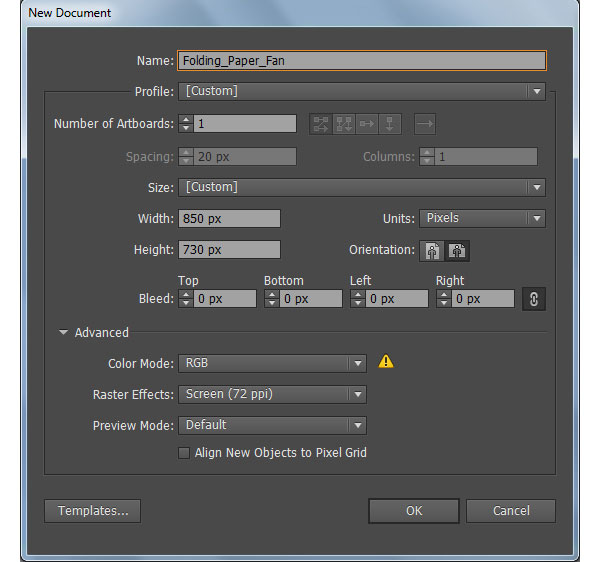
Task: Click the Left bleed value field
Action: [397, 299]
